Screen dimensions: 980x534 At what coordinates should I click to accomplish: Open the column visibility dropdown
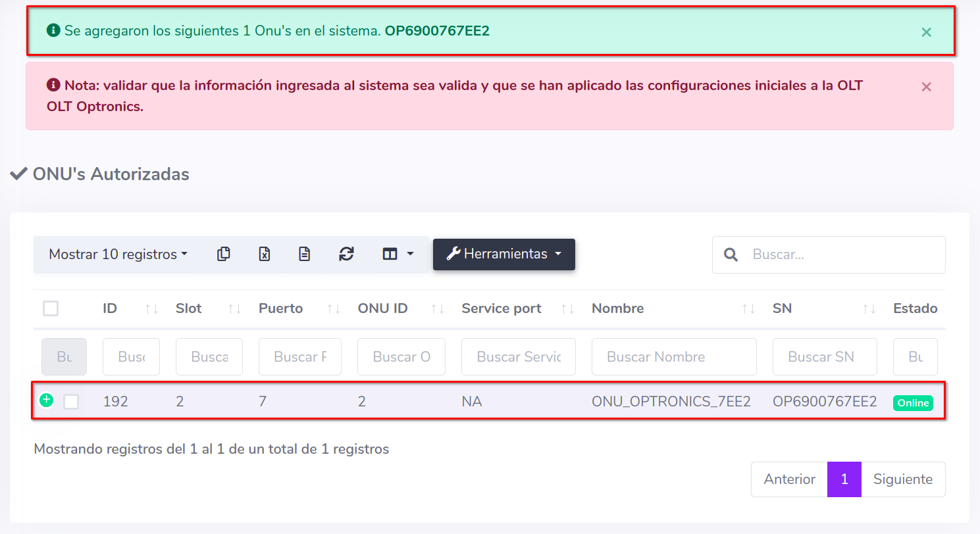click(398, 254)
